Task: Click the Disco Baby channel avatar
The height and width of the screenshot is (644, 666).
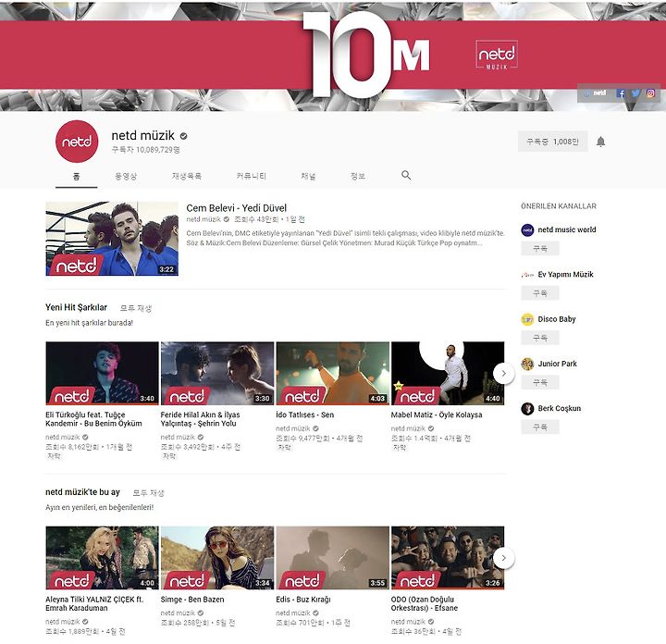Action: pos(527,319)
